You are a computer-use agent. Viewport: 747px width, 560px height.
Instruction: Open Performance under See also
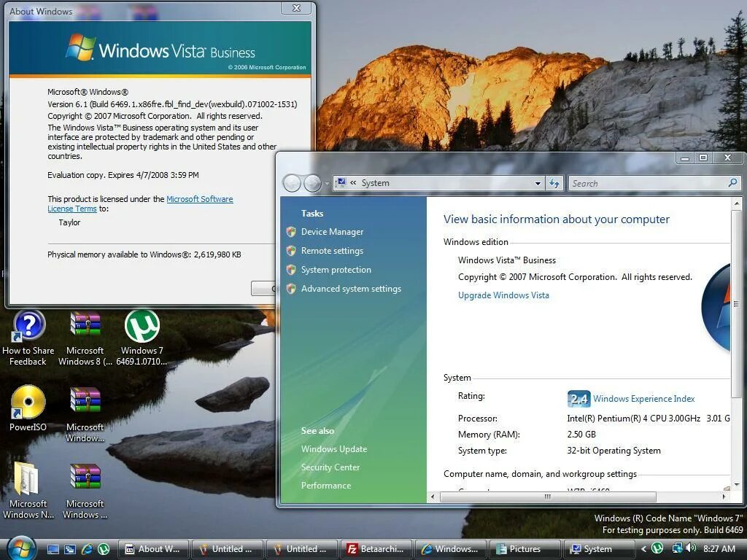coord(326,486)
